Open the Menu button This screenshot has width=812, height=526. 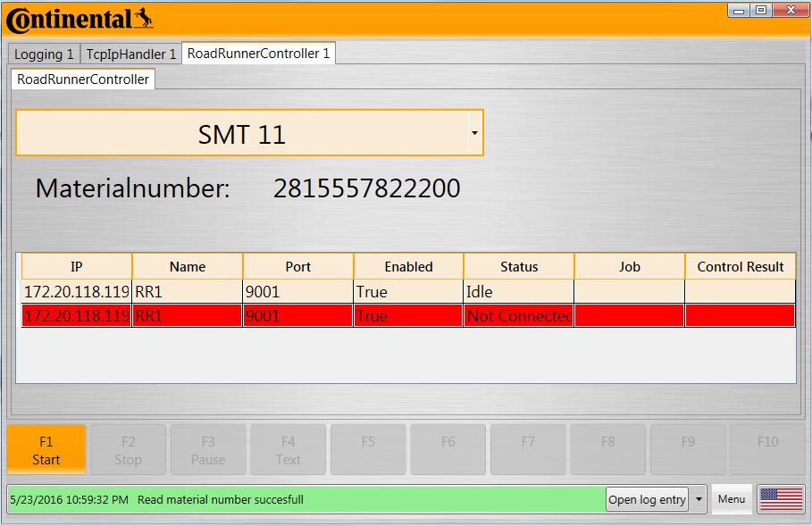[732, 499]
